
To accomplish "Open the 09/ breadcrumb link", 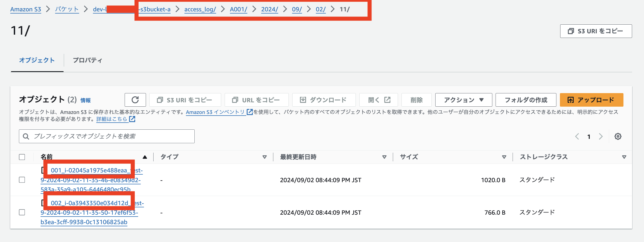I will click(297, 9).
